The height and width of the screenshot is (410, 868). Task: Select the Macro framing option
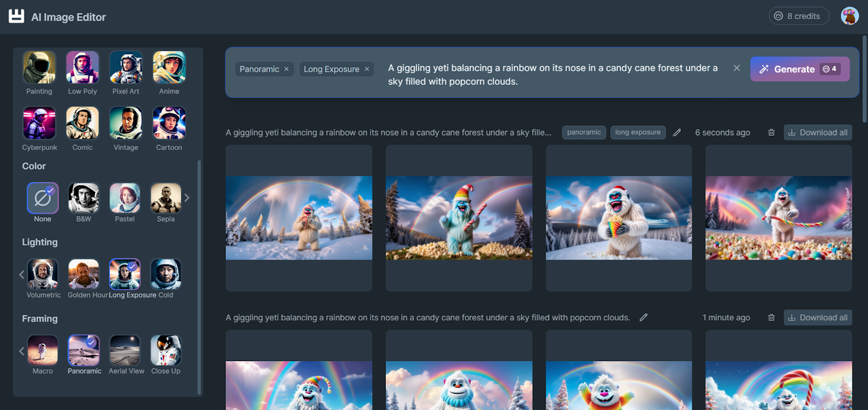(x=43, y=350)
